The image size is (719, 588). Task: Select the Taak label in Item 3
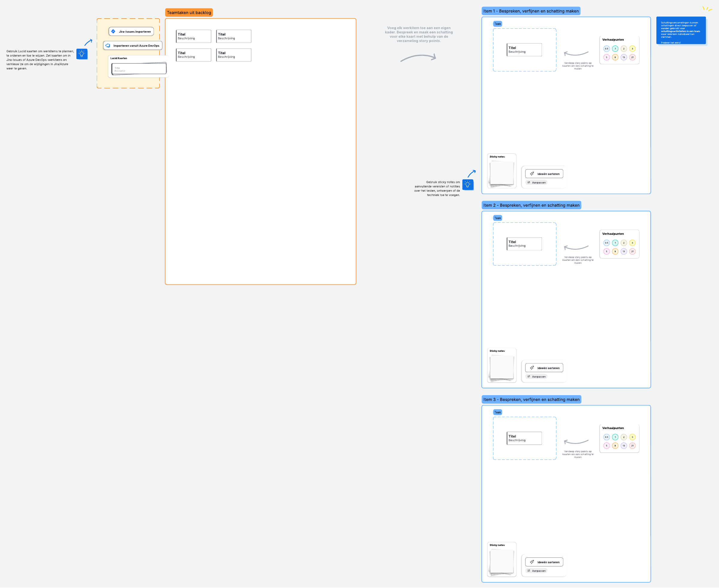pos(497,412)
